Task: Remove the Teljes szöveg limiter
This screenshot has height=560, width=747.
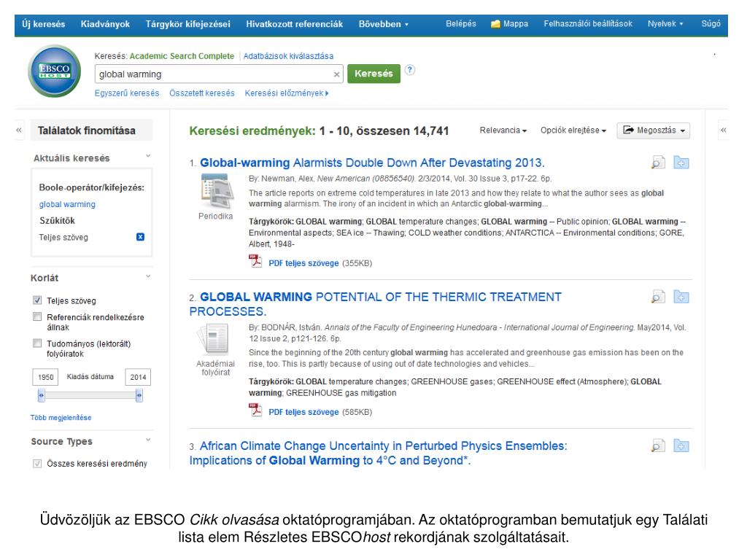Action: pos(141,237)
